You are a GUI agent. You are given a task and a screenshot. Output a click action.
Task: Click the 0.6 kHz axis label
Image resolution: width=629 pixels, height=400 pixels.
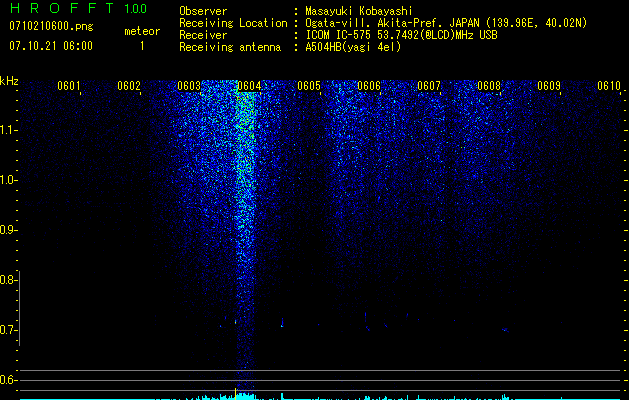8,380
